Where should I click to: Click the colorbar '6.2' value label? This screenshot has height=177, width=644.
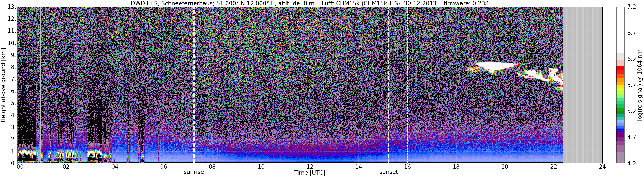[x=632, y=59]
